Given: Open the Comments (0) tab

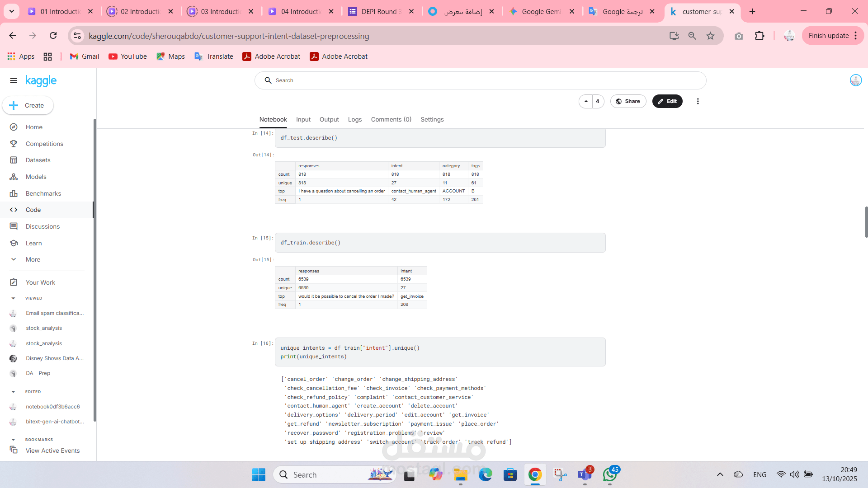Looking at the screenshot, I should point(391,119).
